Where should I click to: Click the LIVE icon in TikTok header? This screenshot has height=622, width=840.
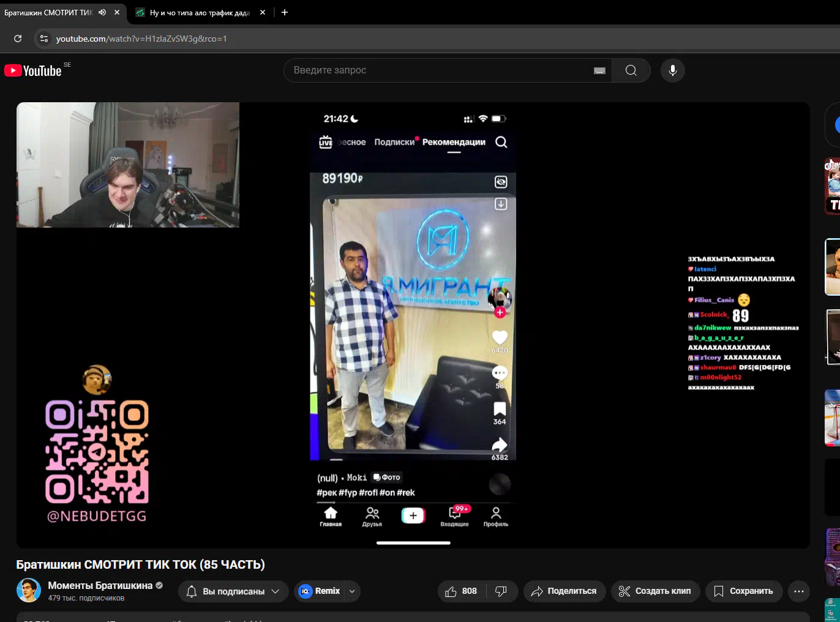(x=326, y=142)
